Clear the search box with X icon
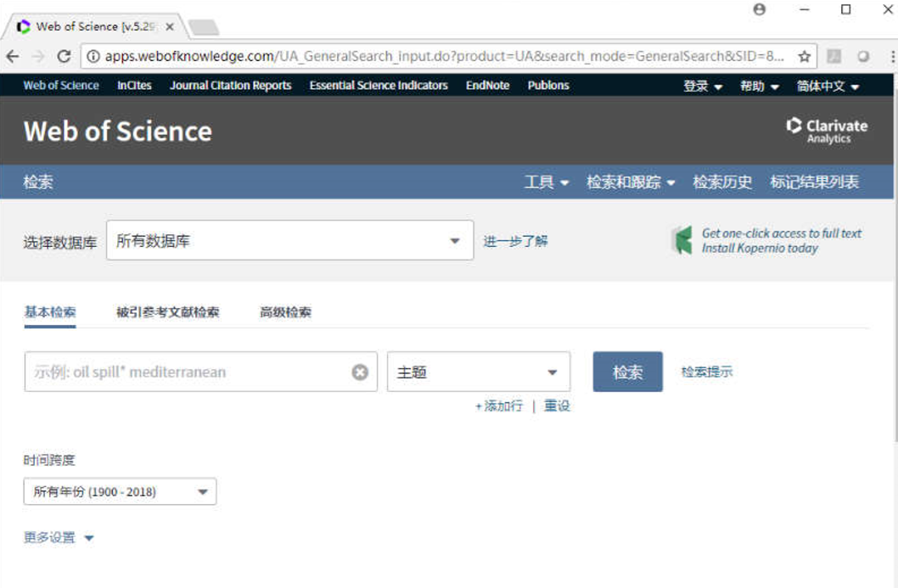This screenshot has width=898, height=588. pyautogui.click(x=360, y=372)
